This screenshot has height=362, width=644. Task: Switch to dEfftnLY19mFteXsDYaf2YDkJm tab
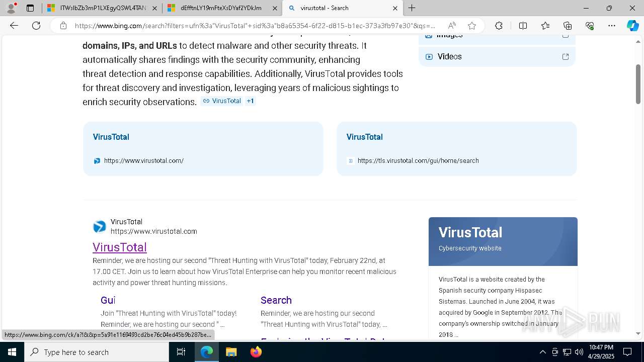pyautogui.click(x=222, y=8)
